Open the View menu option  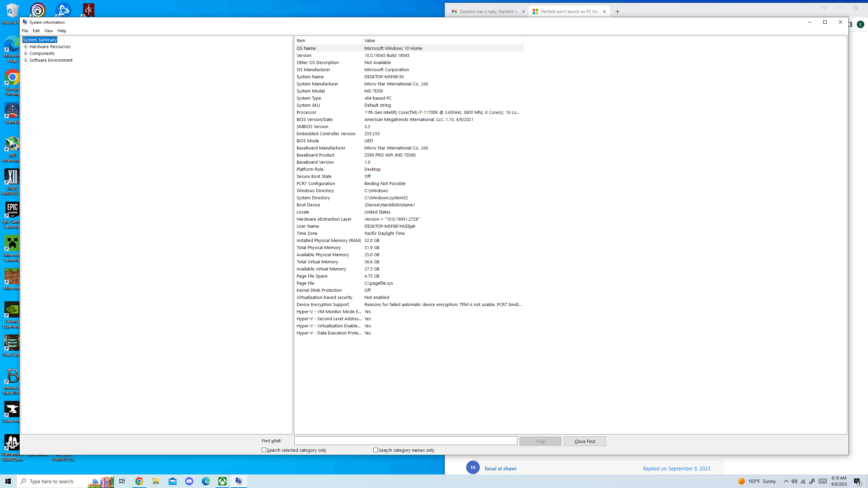[48, 30]
